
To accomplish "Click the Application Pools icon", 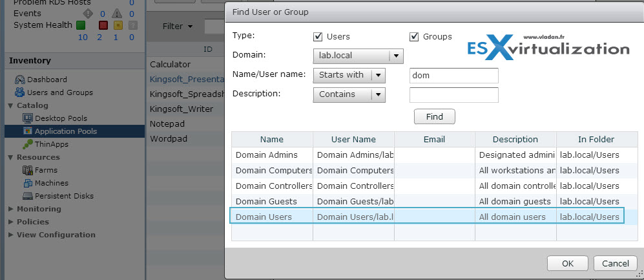I will [28, 131].
